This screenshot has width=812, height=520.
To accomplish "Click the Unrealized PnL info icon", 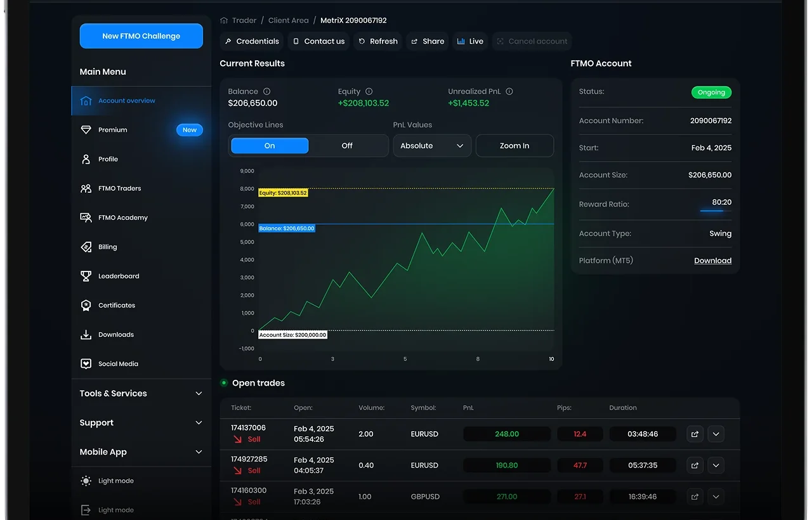I will tap(509, 91).
